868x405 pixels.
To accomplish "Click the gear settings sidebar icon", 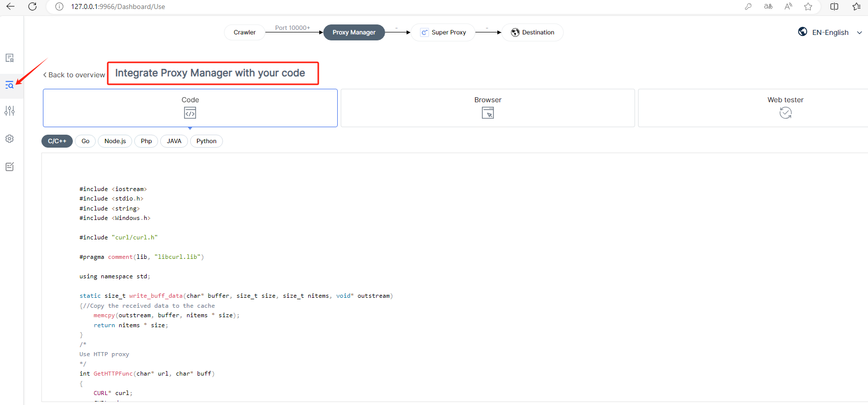I will coord(9,139).
